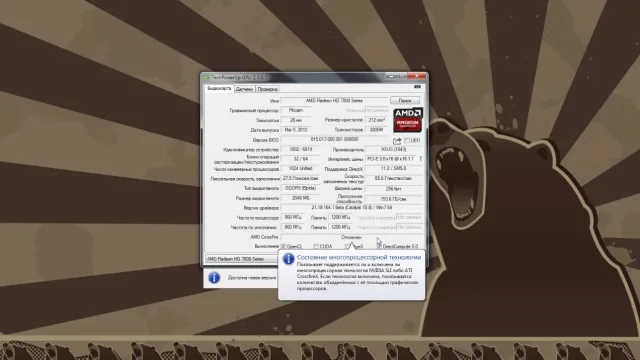
Task: Select the Видеокарта tab
Action: coord(219,89)
